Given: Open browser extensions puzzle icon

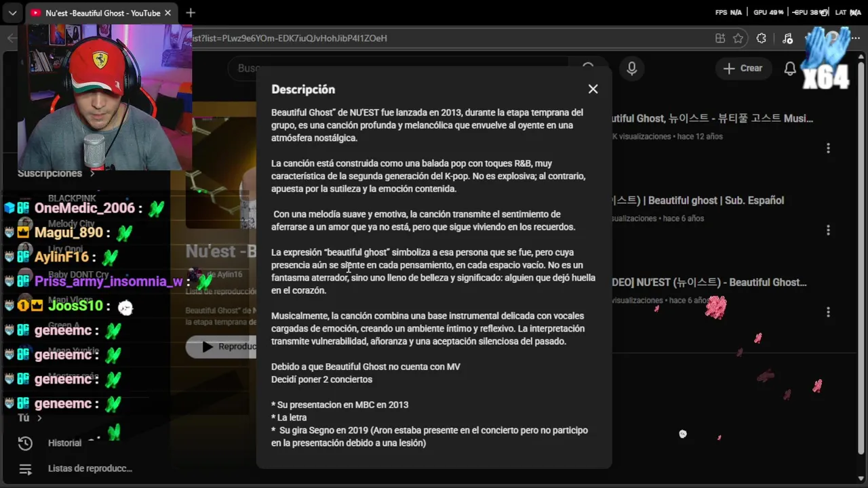Looking at the screenshot, I should pos(762,39).
